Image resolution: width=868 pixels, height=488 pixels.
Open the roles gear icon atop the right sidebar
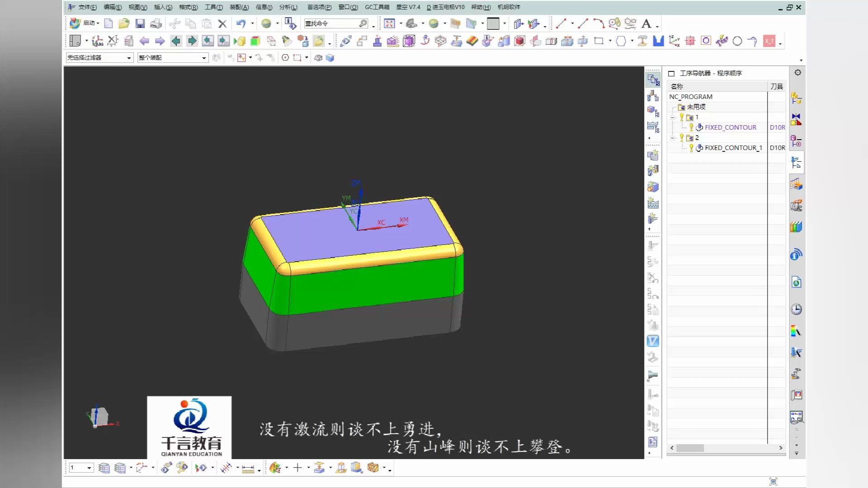797,72
